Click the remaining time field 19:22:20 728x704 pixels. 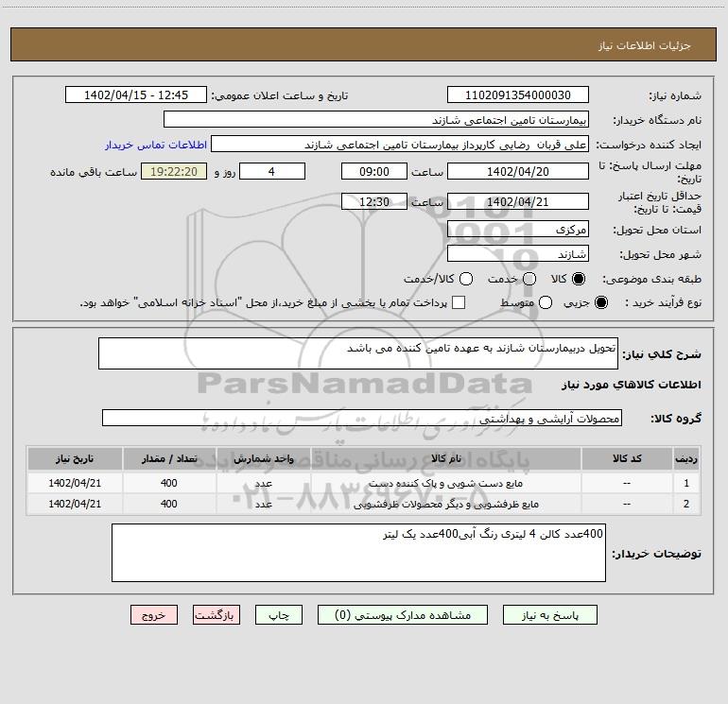coord(174,171)
